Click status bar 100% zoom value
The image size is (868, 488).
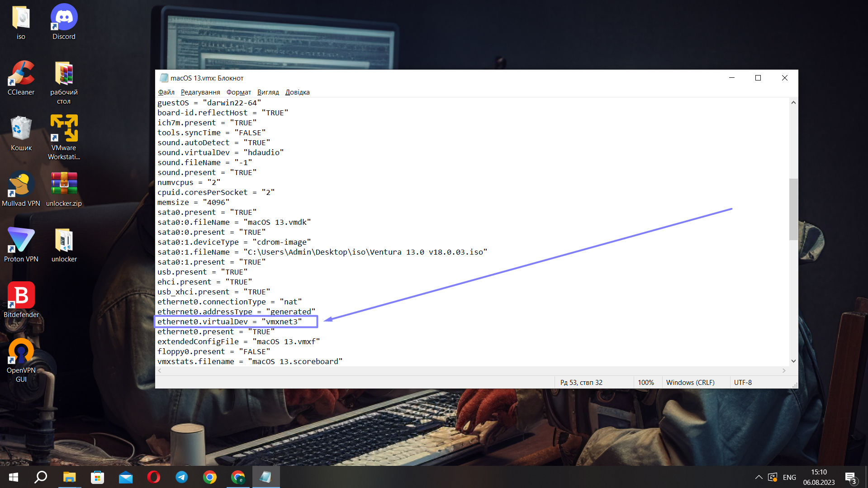[646, 382]
